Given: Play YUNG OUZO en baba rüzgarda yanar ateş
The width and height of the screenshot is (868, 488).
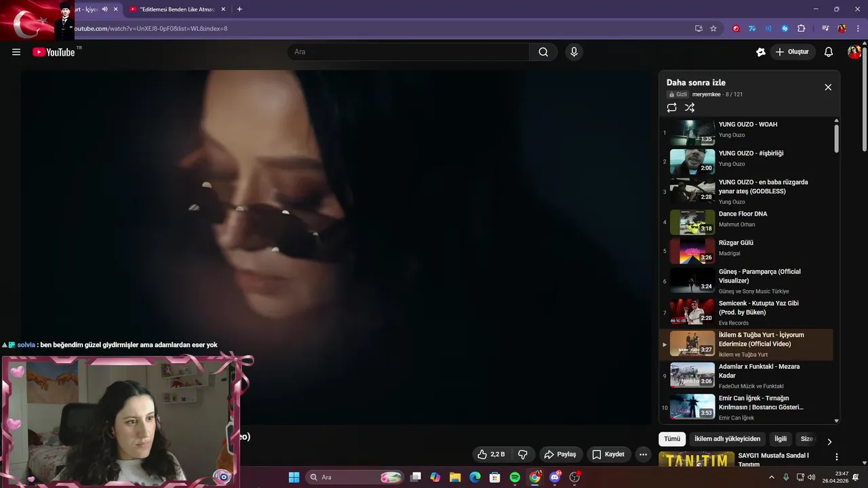Looking at the screenshot, I should [746, 192].
